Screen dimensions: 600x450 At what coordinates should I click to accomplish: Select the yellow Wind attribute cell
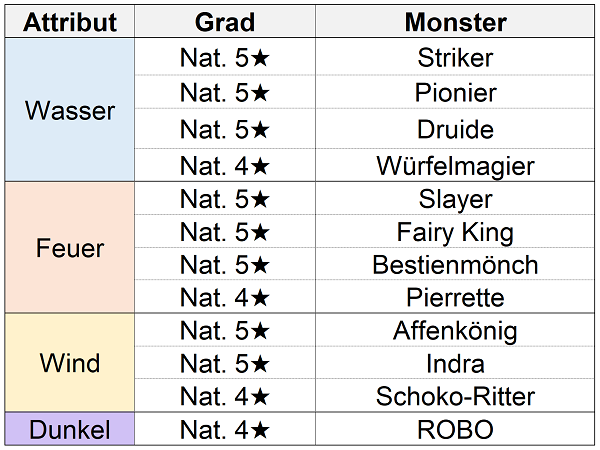70,362
